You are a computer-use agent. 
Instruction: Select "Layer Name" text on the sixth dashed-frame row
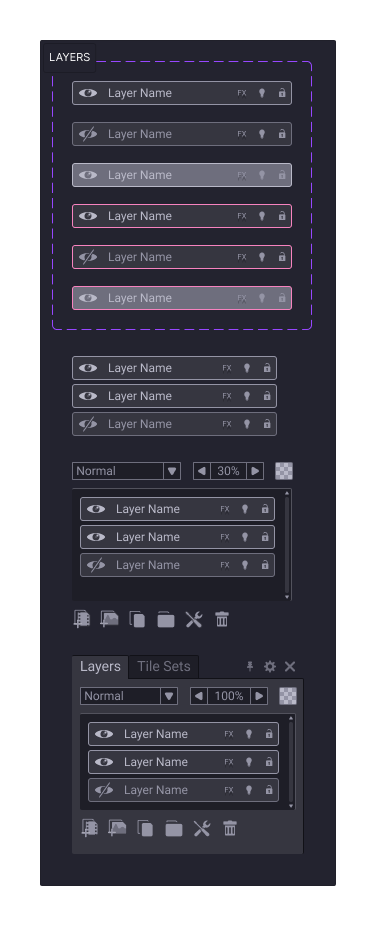[140, 298]
